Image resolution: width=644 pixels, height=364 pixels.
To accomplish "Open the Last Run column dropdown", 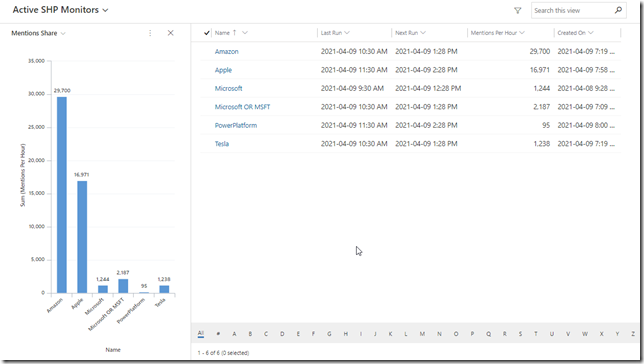I will [x=347, y=33].
